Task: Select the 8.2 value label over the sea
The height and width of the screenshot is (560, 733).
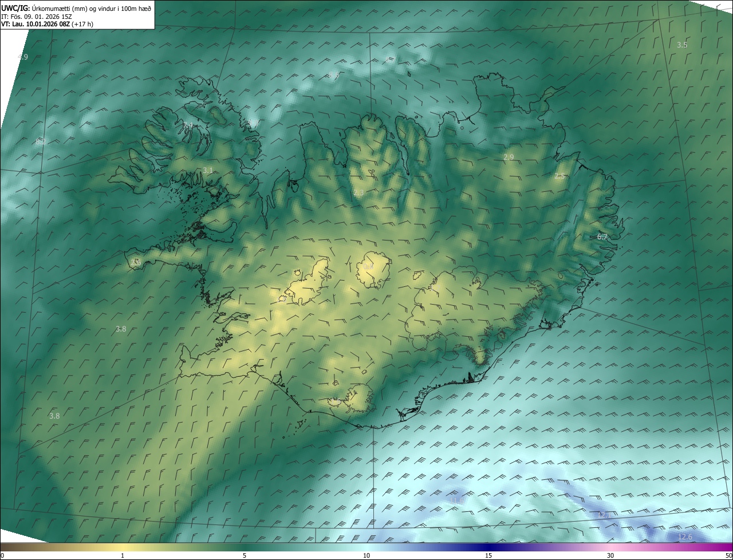Action: click(x=41, y=141)
